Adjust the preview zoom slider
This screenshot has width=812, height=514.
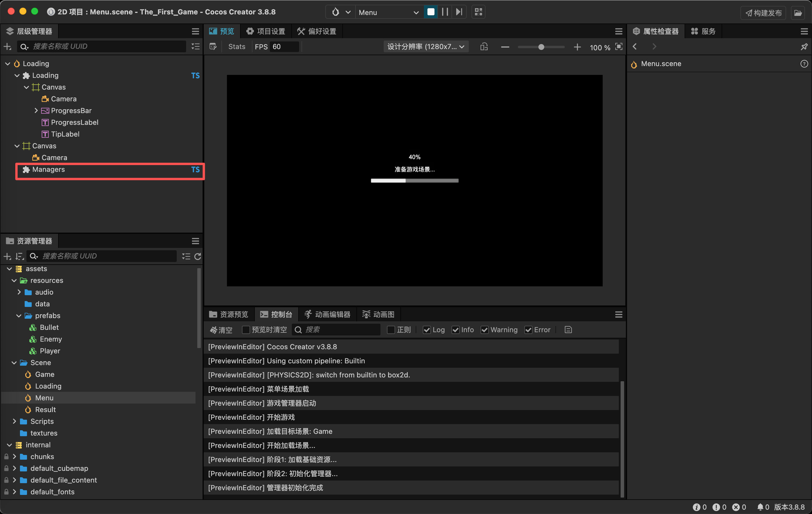point(541,47)
